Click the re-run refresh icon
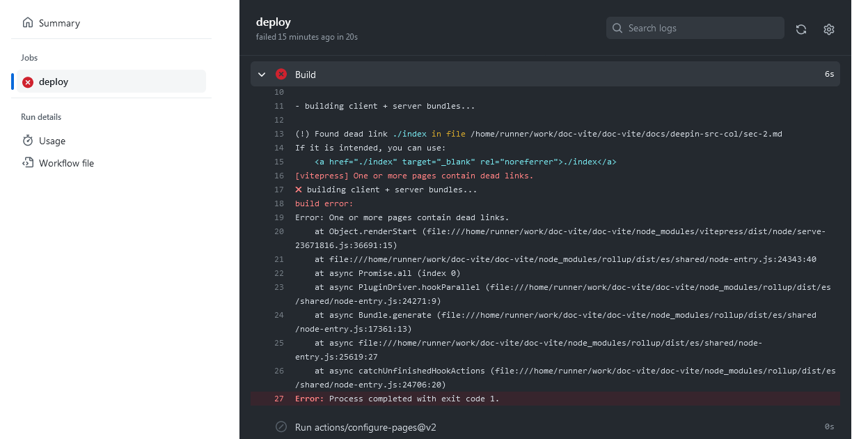Image resolution: width=868 pixels, height=439 pixels. point(801,29)
